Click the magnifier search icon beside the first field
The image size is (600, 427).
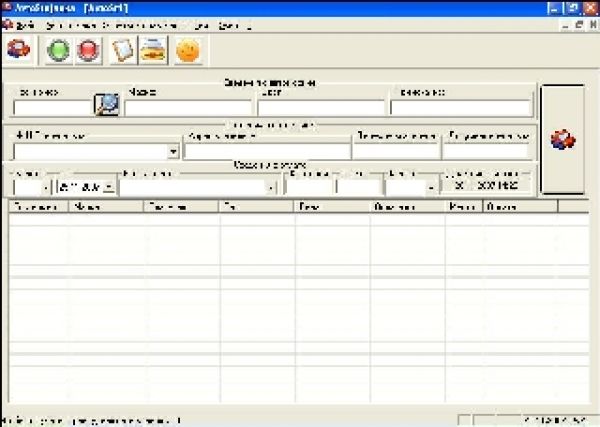pos(106,104)
